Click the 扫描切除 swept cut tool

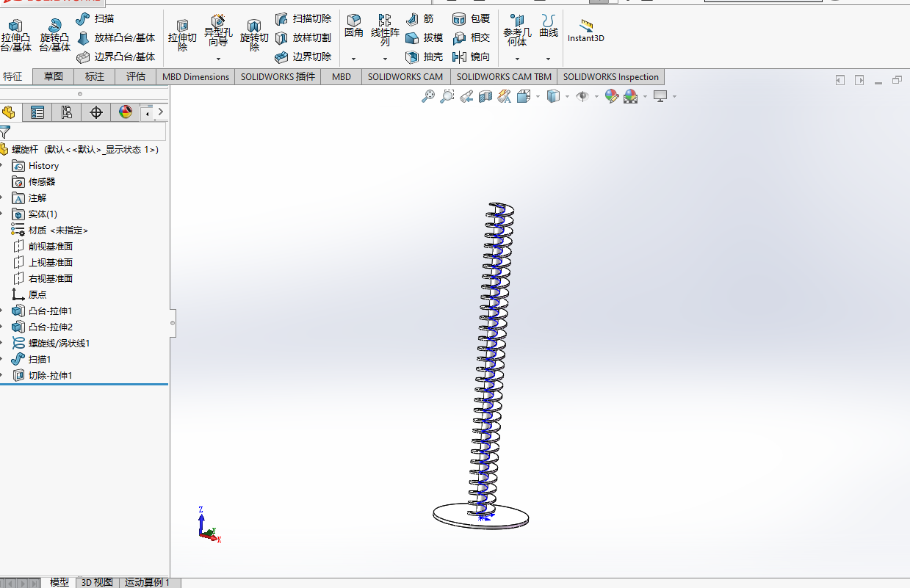point(303,18)
